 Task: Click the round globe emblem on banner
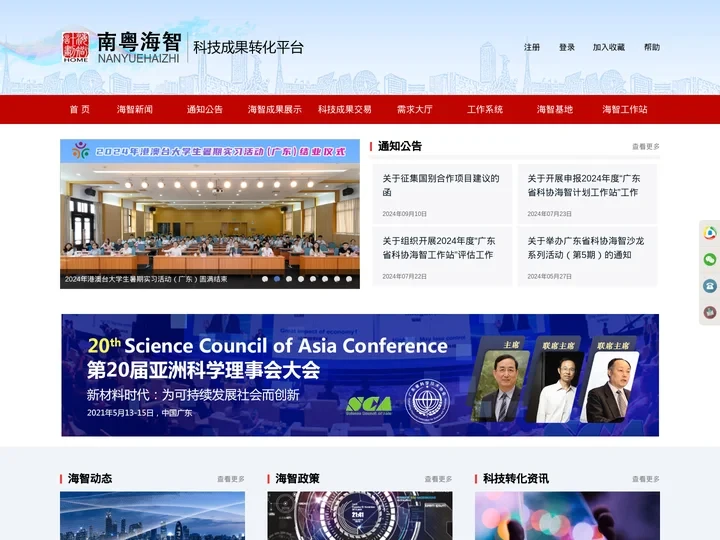427,401
